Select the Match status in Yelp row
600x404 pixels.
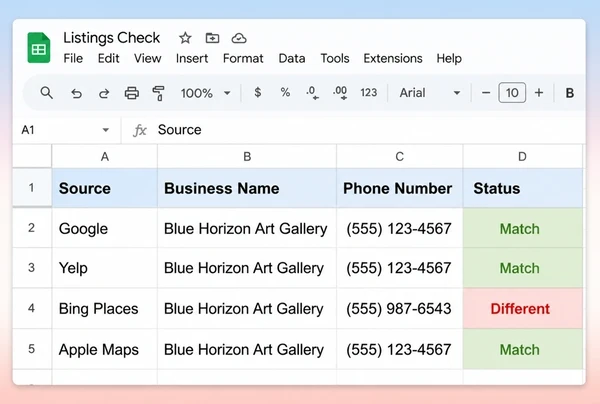[x=523, y=268]
